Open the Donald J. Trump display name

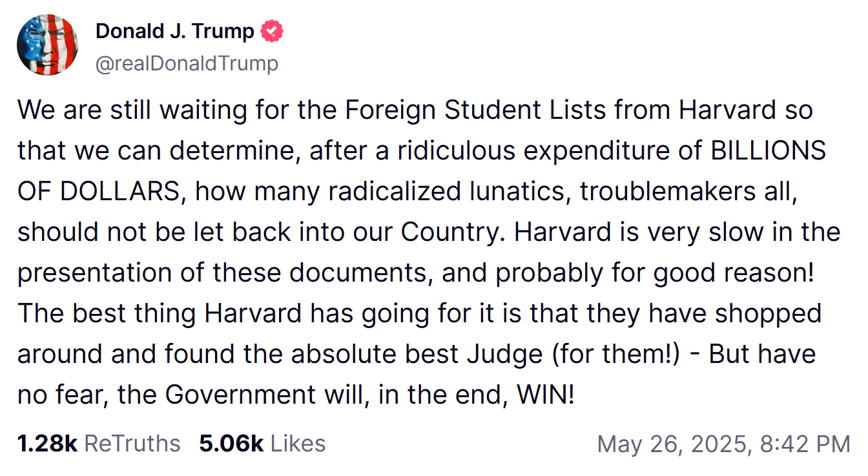click(x=174, y=31)
